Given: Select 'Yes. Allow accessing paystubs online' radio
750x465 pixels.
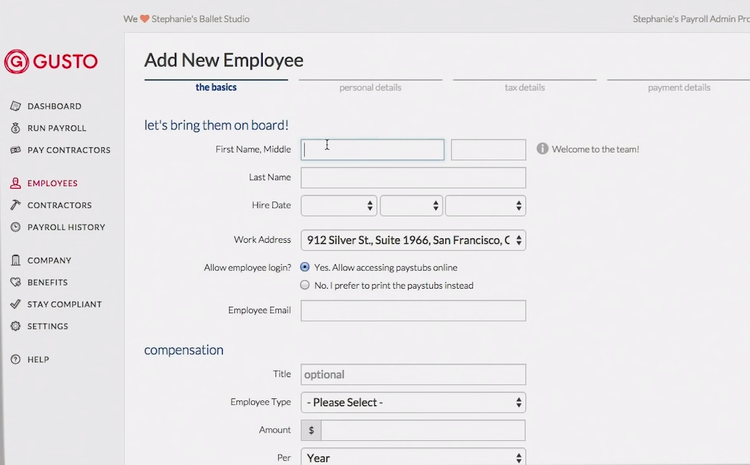Looking at the screenshot, I should (305, 268).
